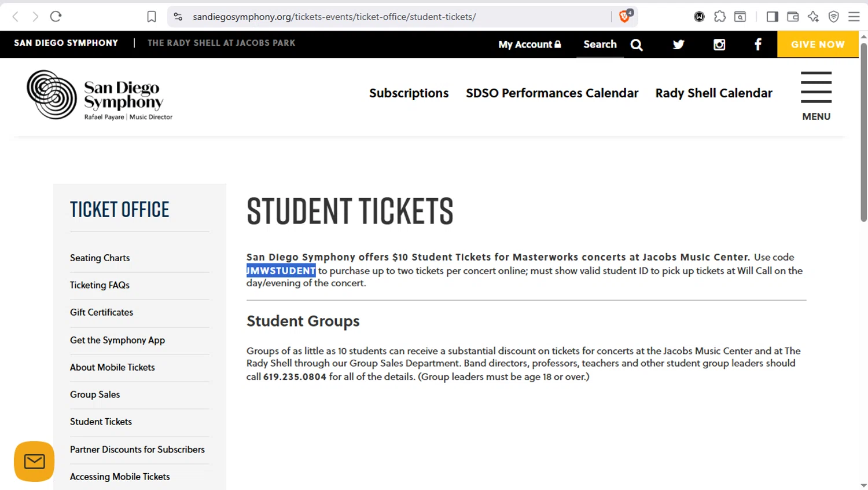Open Rady Shell Calendar
The image size is (868, 490).
[x=713, y=93]
